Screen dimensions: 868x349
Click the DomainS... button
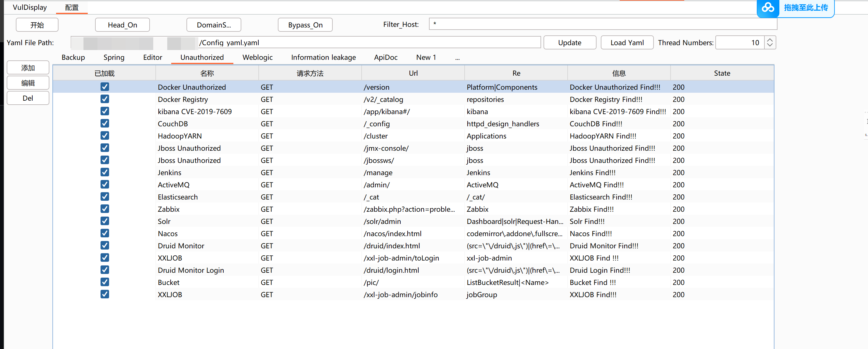click(x=214, y=25)
